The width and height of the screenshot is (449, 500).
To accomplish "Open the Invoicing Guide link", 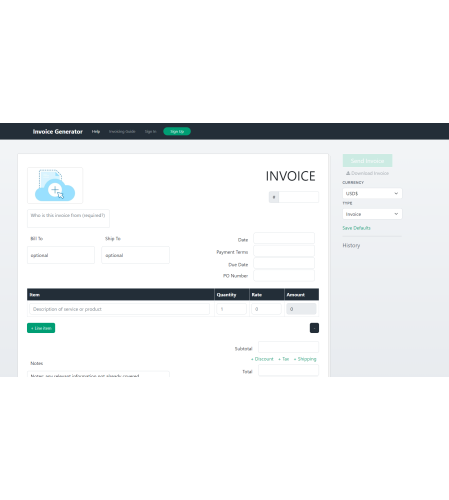I will pos(122,132).
